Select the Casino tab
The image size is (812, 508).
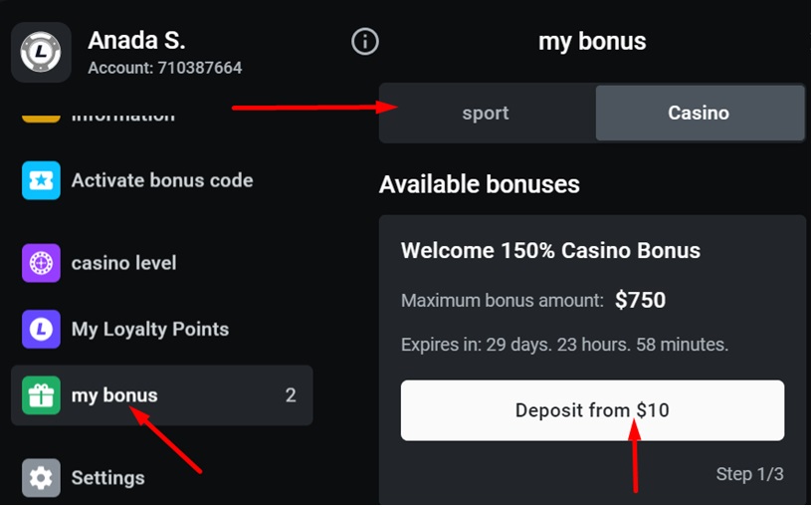pyautogui.click(x=699, y=114)
